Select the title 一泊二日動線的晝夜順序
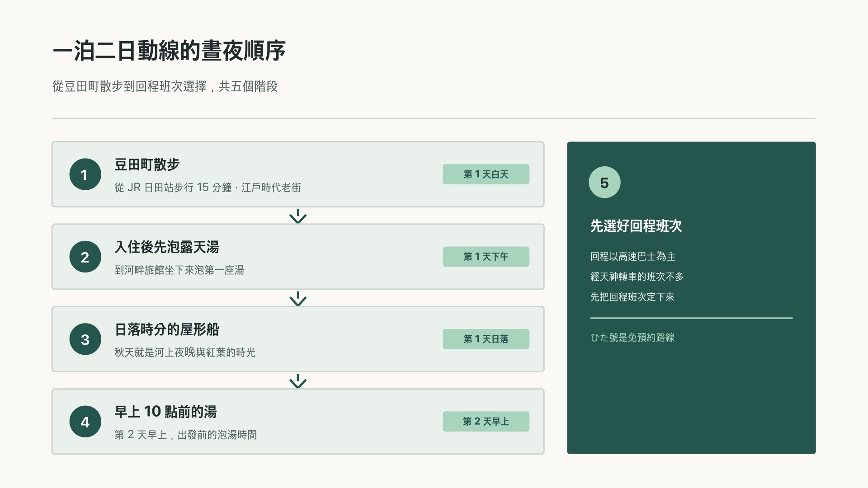The width and height of the screenshot is (868, 488). pyautogui.click(x=169, y=51)
